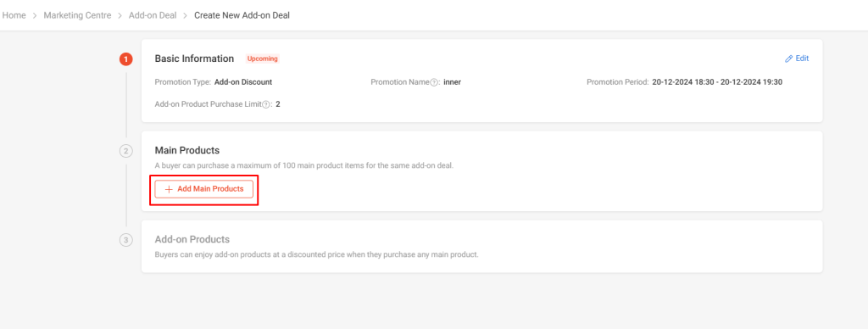Click the help icon beside Add-on Product Purchase Limit

pos(265,104)
